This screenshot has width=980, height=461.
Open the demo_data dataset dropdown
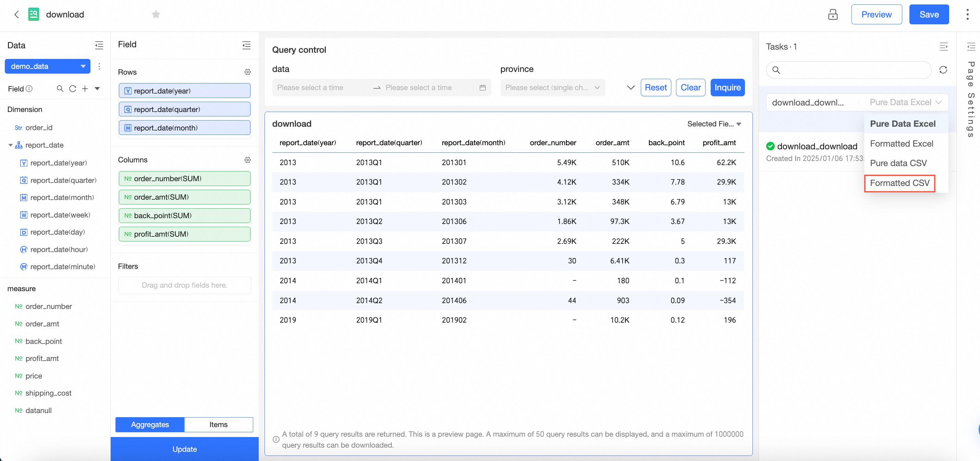[47, 66]
